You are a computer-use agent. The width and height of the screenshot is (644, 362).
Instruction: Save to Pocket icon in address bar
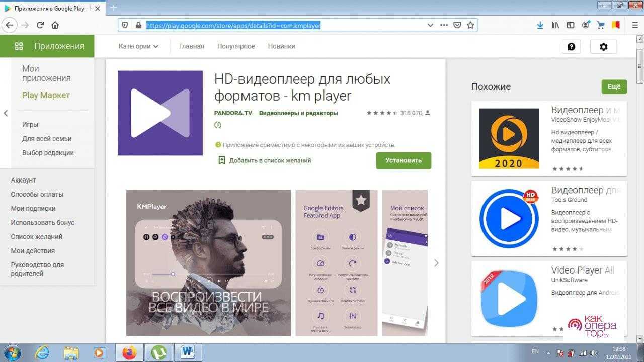457,25
